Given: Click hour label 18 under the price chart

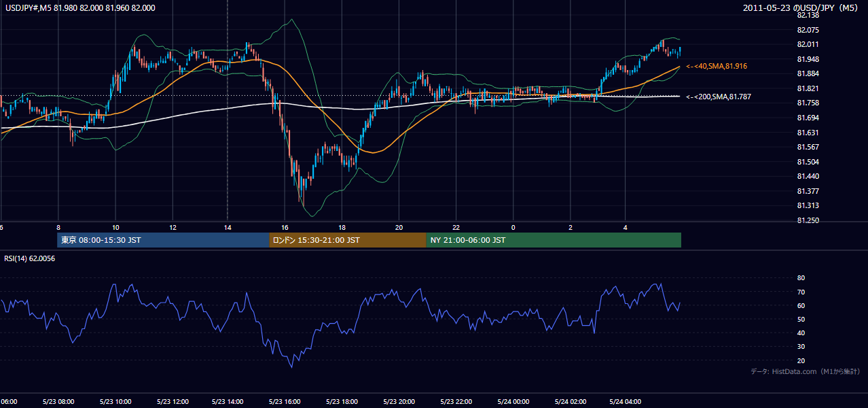Looking at the screenshot, I should pos(342,228).
